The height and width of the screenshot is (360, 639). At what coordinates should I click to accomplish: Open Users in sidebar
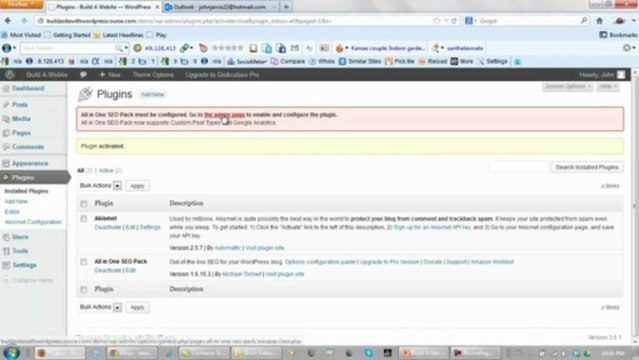(x=20, y=237)
